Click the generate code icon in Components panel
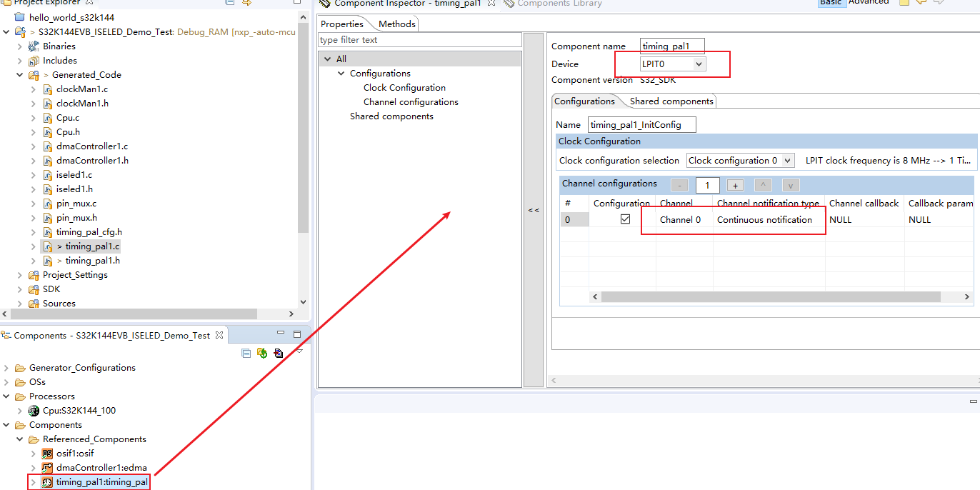This screenshot has width=980, height=490. pos(262,353)
